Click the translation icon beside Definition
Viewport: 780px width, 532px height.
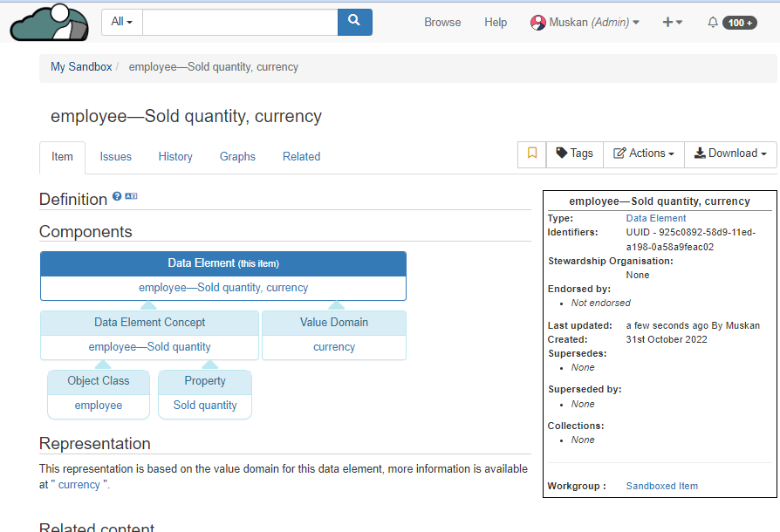point(132,197)
